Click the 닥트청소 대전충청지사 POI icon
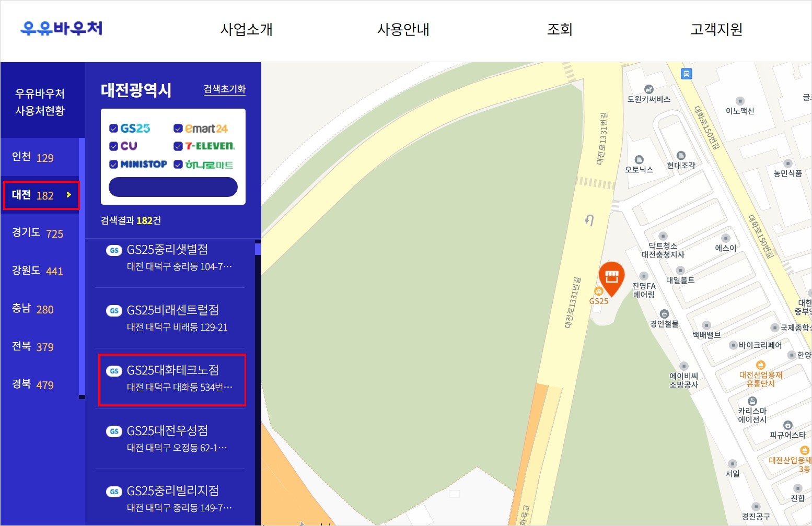 point(663,236)
